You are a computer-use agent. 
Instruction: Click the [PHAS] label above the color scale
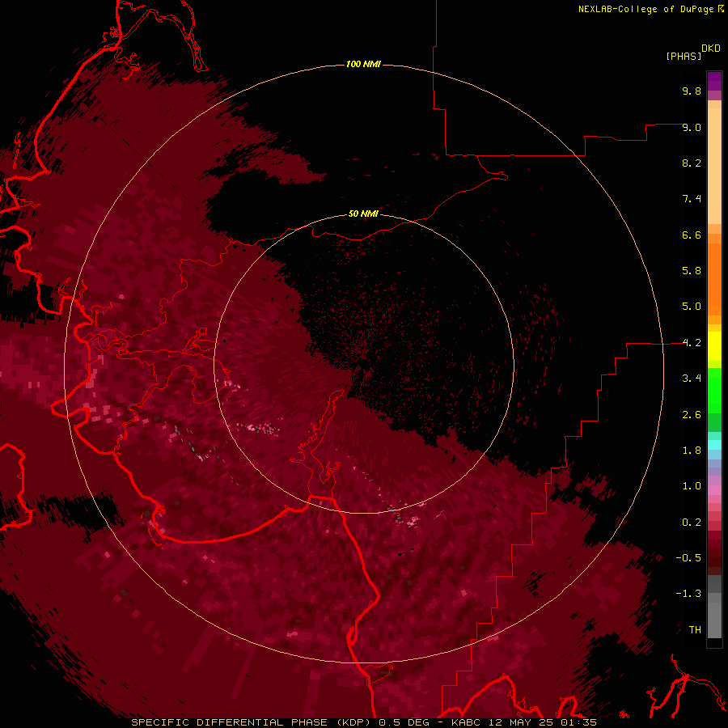[x=684, y=57]
